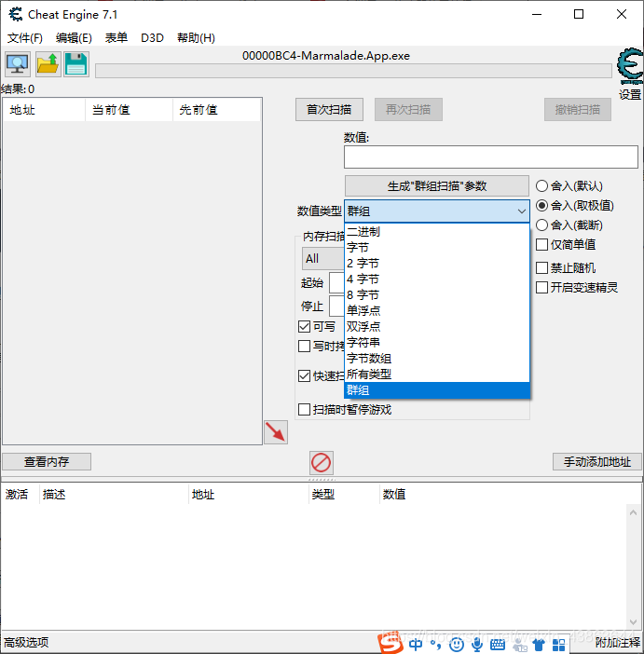This screenshot has width=644, height=654.
Task: Open the process list computer icon
Action: [x=18, y=64]
